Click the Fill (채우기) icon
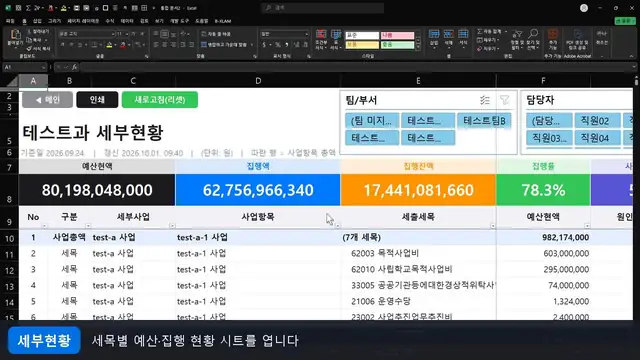 click(480, 40)
